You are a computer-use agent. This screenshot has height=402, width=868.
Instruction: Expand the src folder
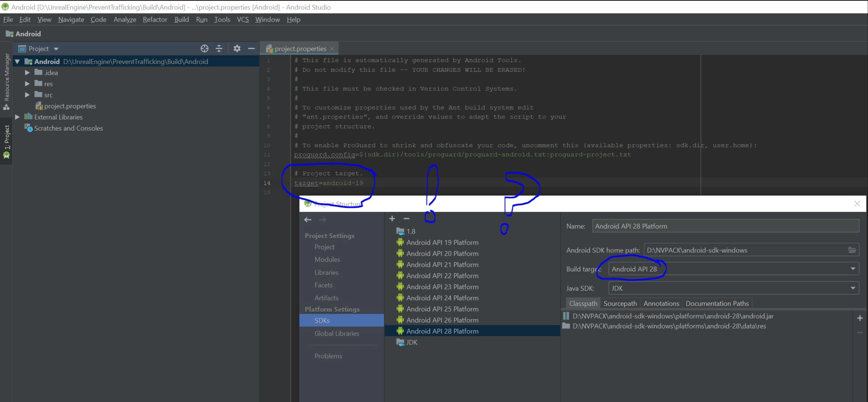(27, 95)
